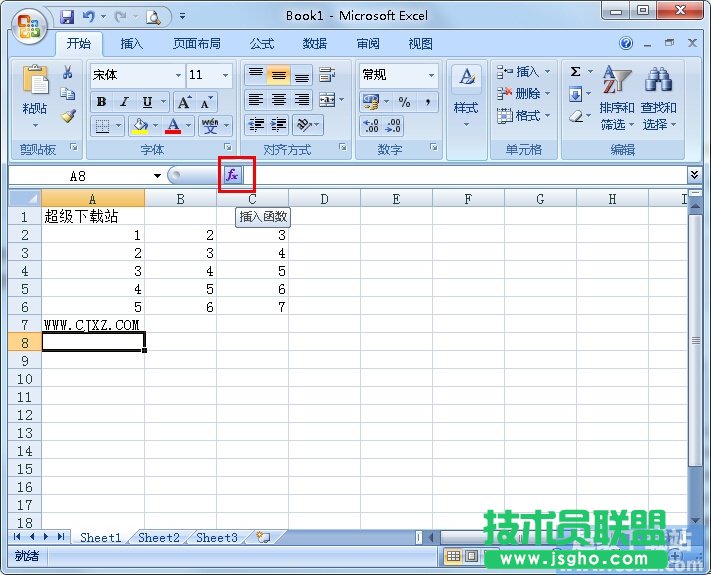Toggle Italic formatting
The image size is (711, 575).
coord(124,102)
